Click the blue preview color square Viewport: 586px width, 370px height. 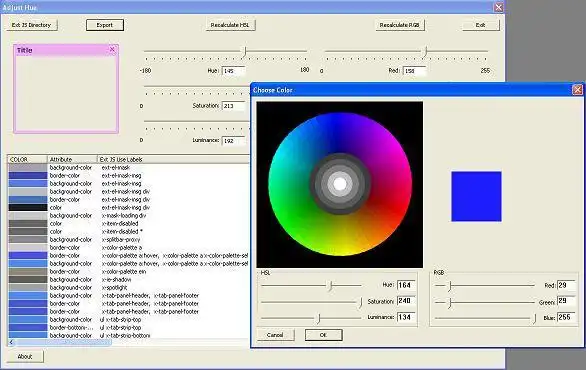476,197
